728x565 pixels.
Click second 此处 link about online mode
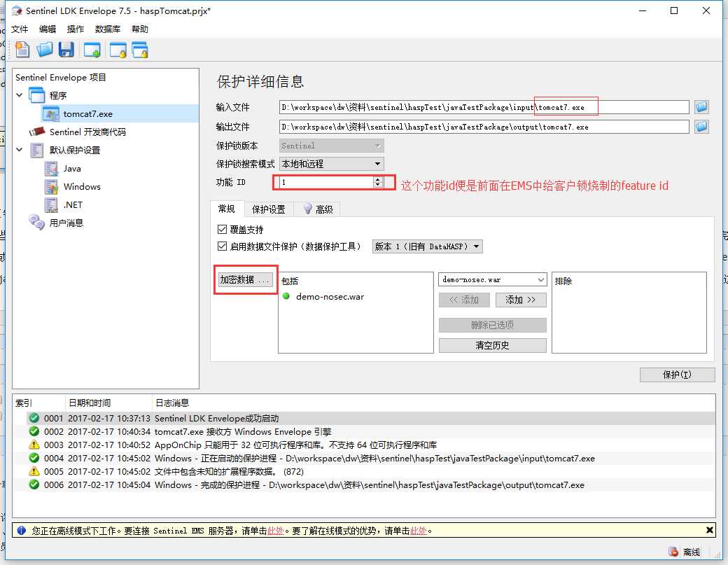[419, 530]
